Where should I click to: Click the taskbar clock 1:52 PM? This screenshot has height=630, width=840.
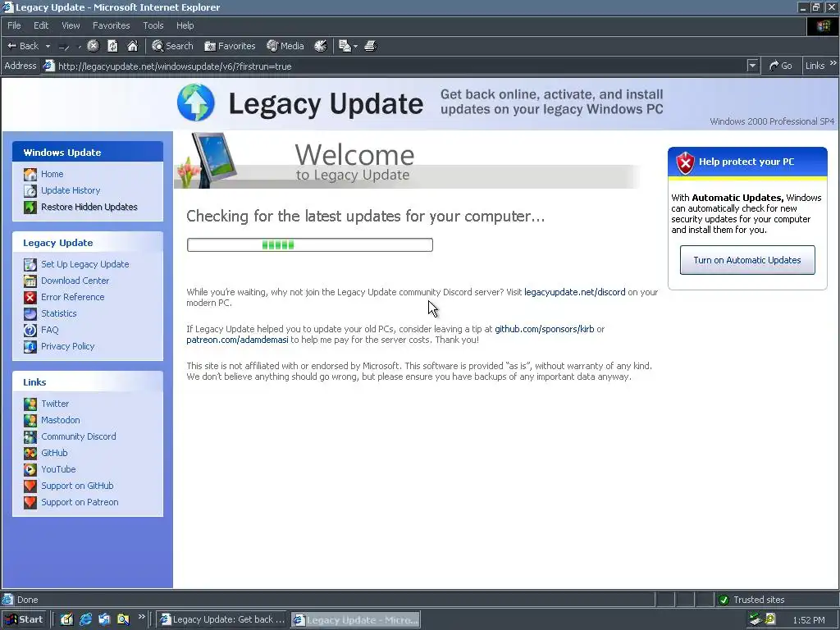point(808,620)
